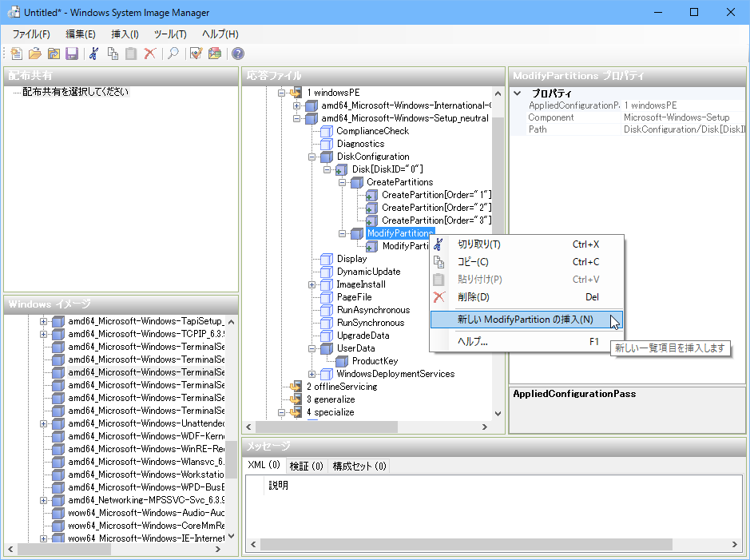Collapse the 1 windowsPE pass node

(x=281, y=93)
